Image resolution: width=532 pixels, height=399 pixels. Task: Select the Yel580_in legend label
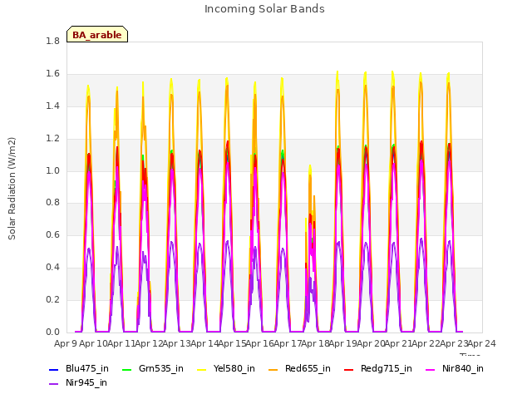tap(234, 369)
